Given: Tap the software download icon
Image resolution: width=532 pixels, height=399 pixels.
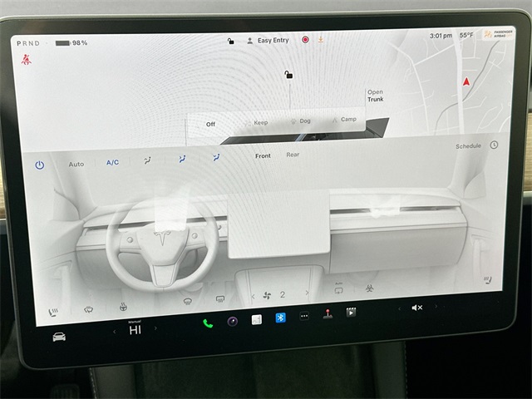Looking at the screenshot, I should tap(321, 40).
